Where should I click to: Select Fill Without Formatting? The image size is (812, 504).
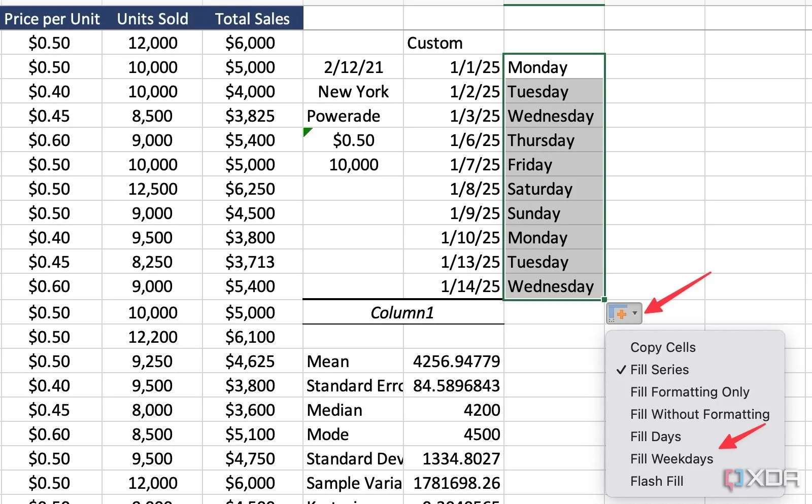pyautogui.click(x=699, y=414)
